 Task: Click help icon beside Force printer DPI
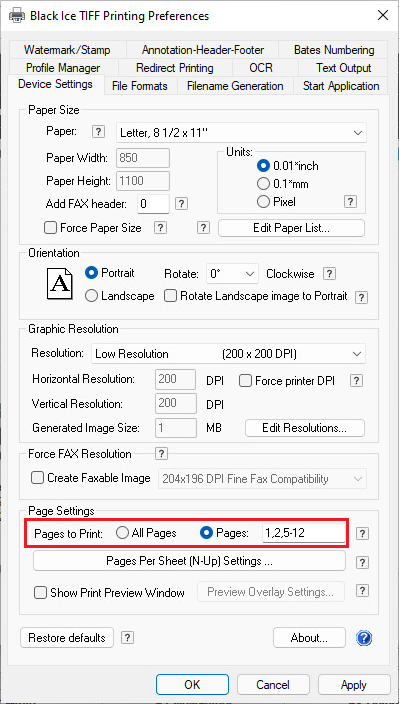(x=356, y=381)
